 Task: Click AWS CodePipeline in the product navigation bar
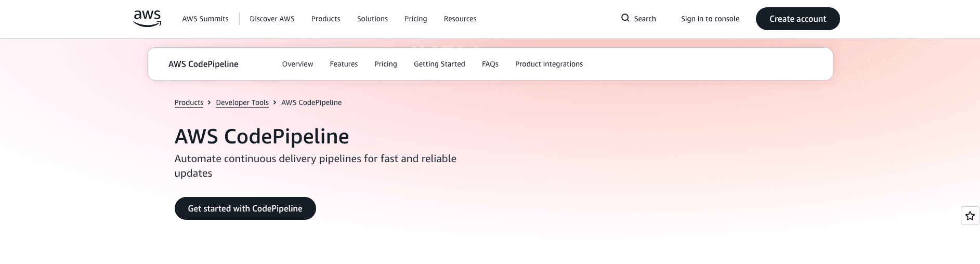coord(203,64)
